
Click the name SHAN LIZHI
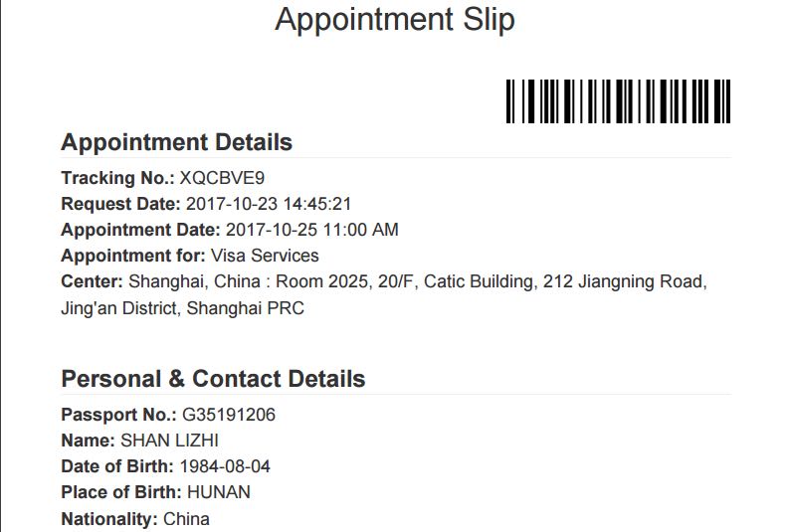[169, 441]
